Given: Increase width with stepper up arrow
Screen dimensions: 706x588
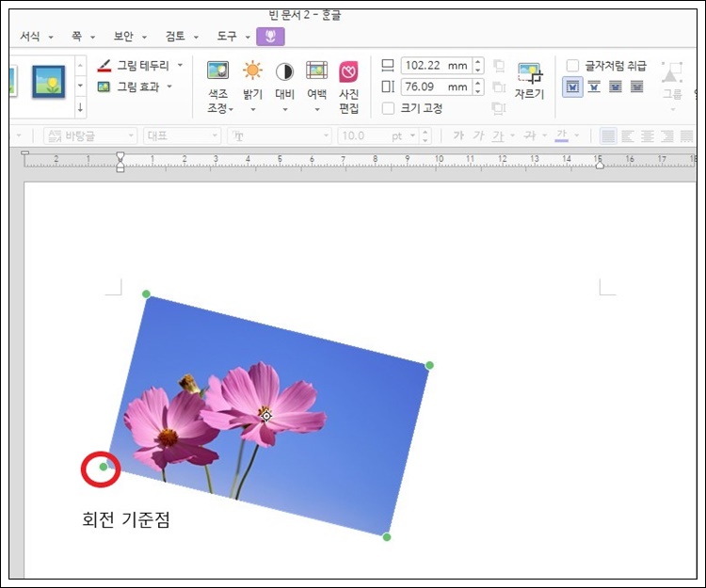Looking at the screenshot, I should pos(478,62).
